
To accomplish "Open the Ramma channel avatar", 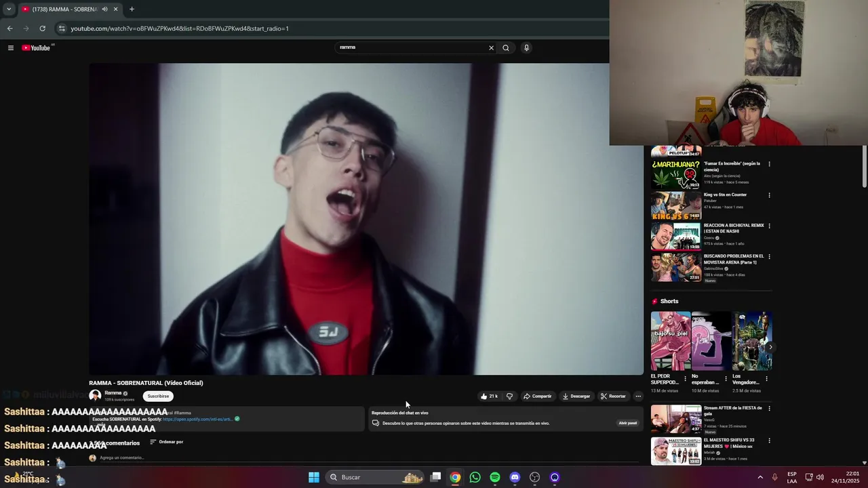I will click(x=95, y=396).
